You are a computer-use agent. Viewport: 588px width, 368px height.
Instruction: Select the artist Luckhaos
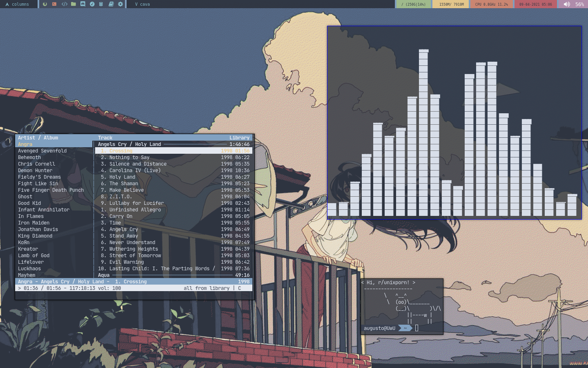(x=29, y=269)
